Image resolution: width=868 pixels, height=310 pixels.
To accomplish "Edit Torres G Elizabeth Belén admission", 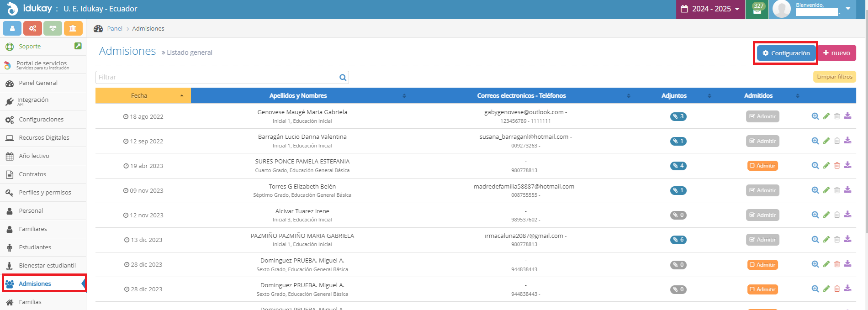I will coord(826,190).
